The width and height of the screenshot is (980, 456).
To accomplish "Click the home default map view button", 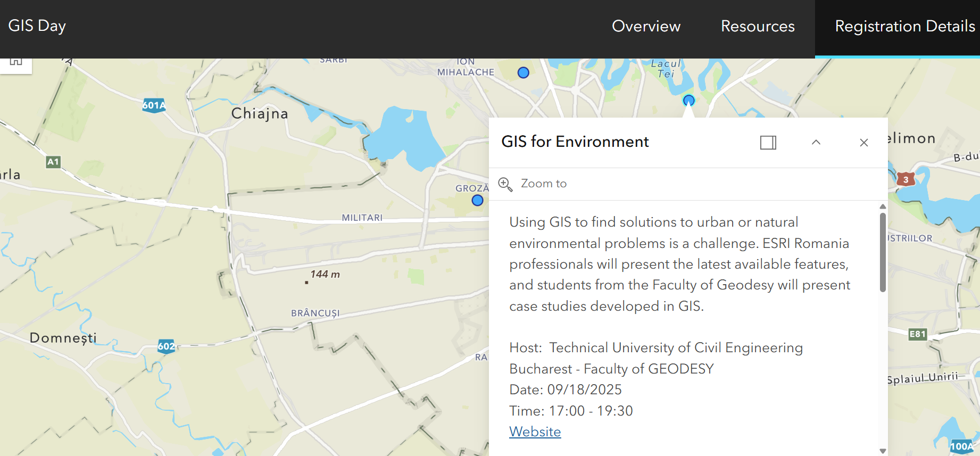I will pos(16,63).
